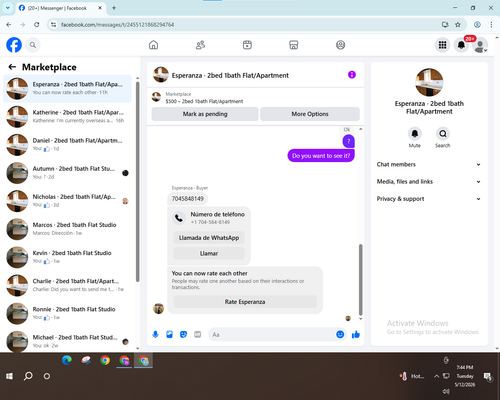Viewport: 500px width, 400px height.
Task: Click the browser address bar
Action: tap(247, 25)
